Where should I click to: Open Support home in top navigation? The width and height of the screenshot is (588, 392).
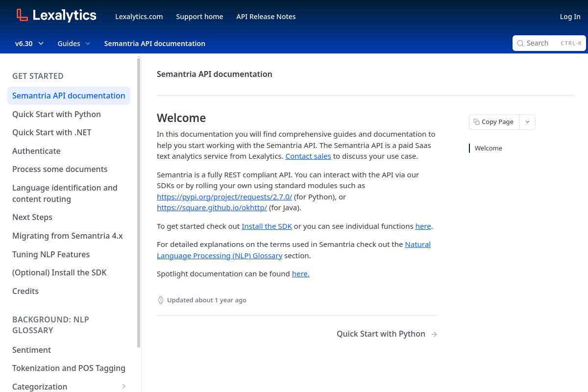(199, 17)
